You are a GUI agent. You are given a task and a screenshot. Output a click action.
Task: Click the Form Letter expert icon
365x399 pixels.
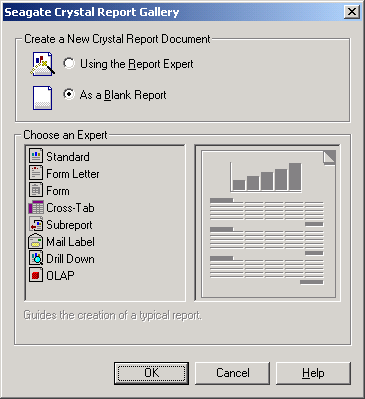(36, 173)
